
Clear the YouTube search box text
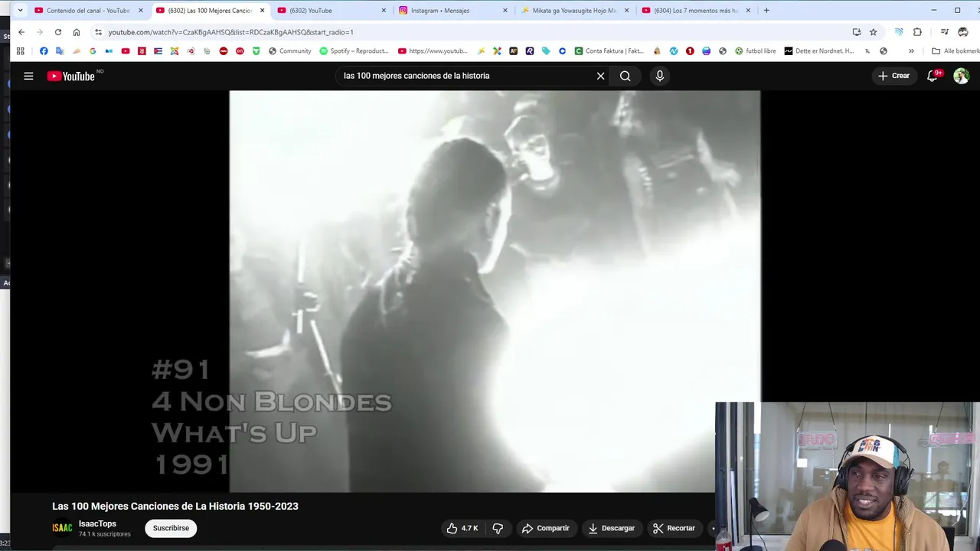(x=600, y=76)
